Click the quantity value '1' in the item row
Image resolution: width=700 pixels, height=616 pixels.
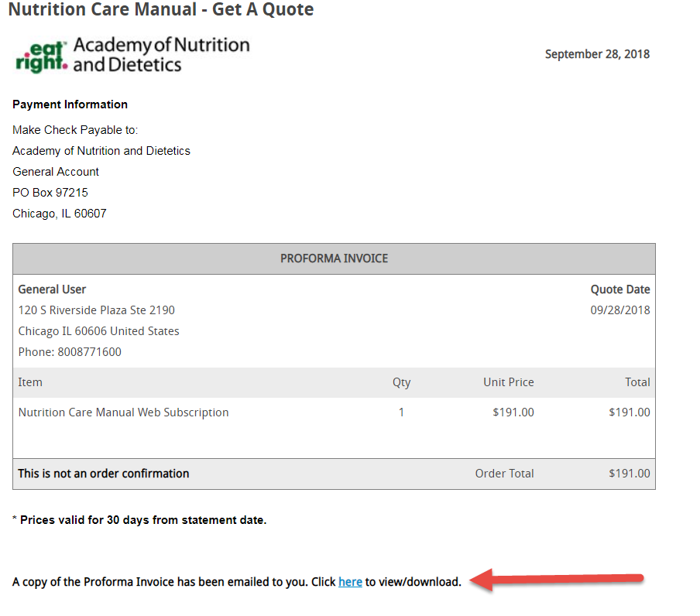tap(401, 412)
